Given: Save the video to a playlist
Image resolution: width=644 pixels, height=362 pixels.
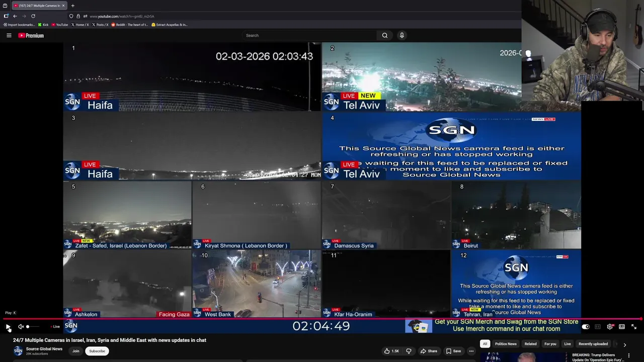Looking at the screenshot, I should point(453,351).
